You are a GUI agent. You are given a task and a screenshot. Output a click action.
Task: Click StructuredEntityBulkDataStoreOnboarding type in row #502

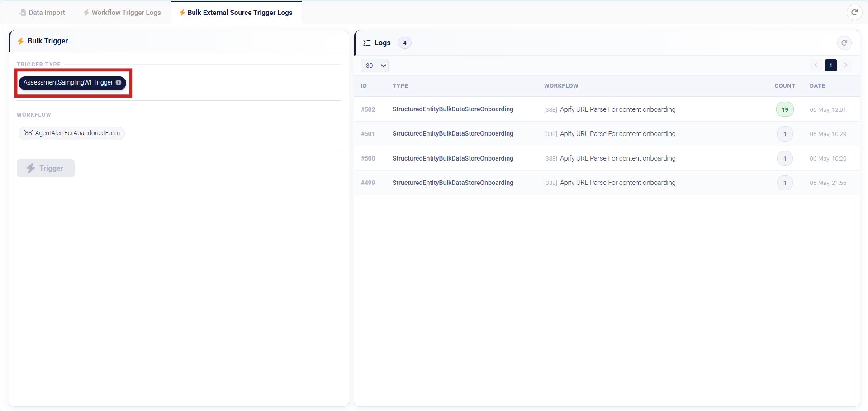(x=453, y=109)
